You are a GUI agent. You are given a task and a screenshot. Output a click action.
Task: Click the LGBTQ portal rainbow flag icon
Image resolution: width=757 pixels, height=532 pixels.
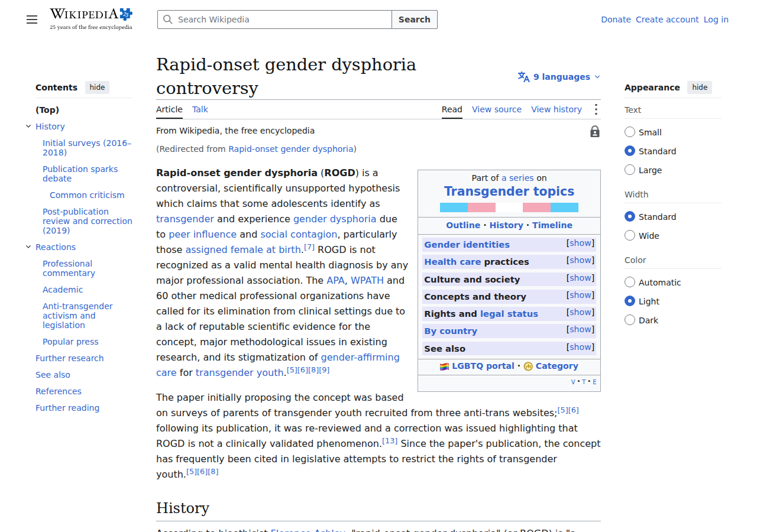click(444, 366)
